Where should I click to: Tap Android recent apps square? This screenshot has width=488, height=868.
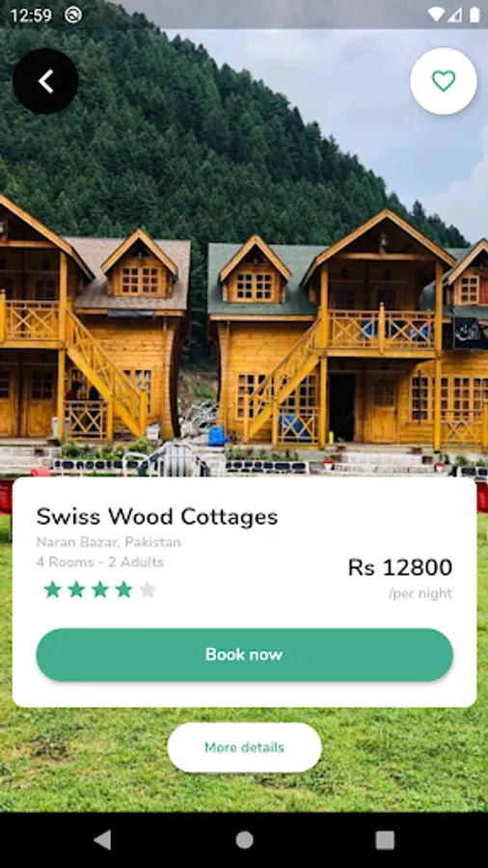385,840
